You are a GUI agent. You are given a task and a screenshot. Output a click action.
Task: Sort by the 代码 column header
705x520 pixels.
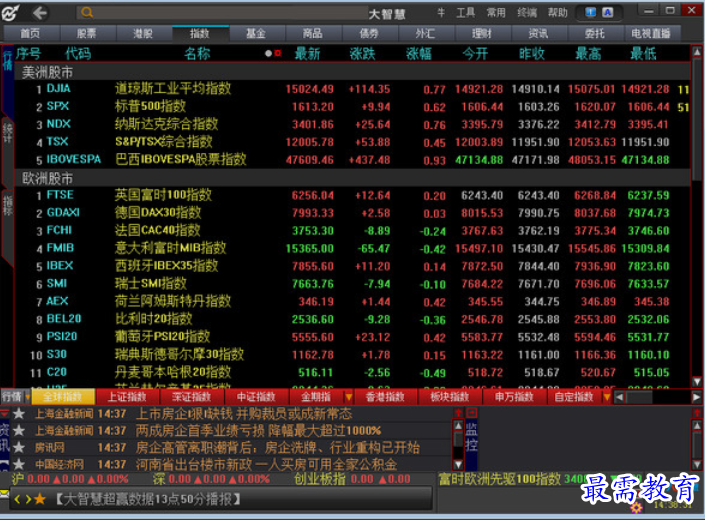tap(78, 54)
